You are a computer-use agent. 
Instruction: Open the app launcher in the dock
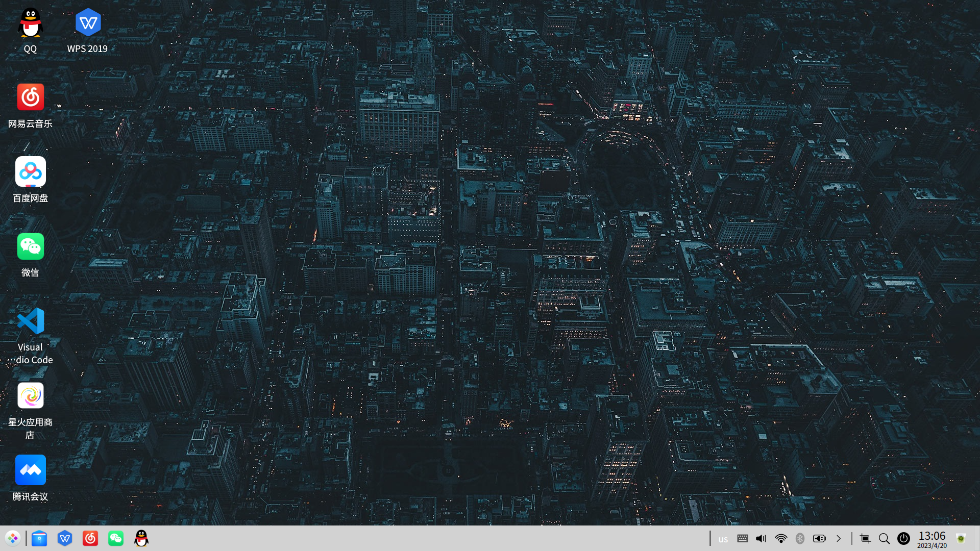click(13, 538)
